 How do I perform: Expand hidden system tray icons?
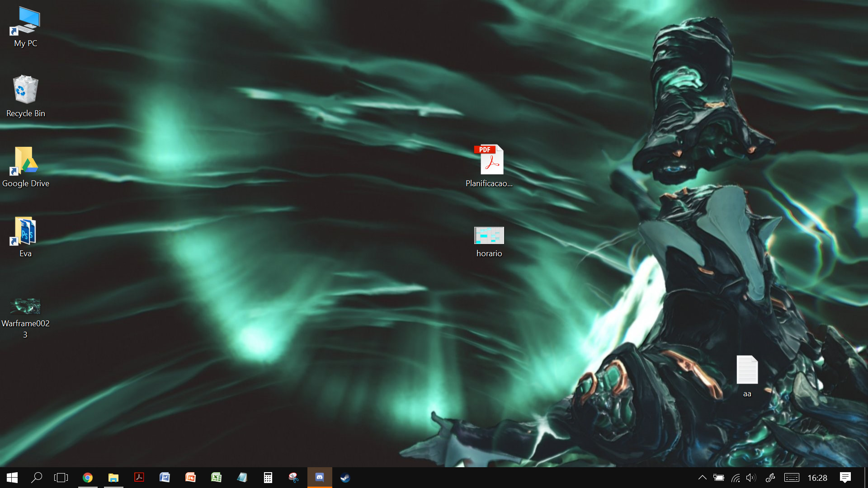(702, 478)
